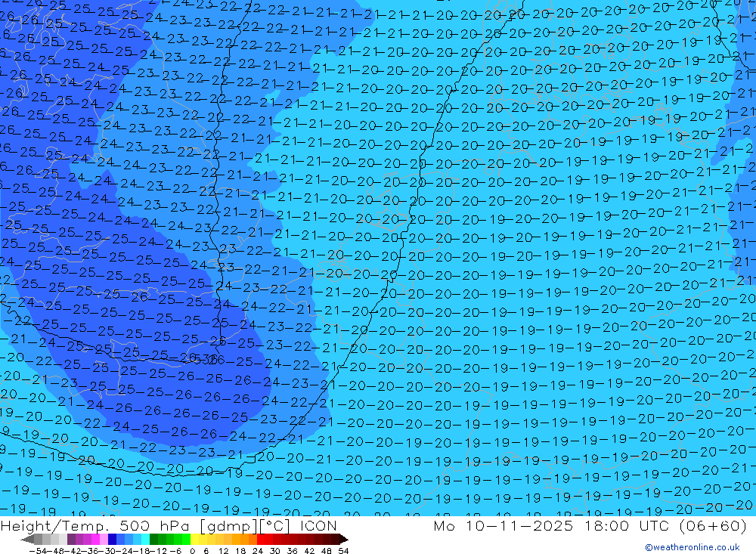Select the darkest green legend swatch
756x554 pixels.
(153, 539)
